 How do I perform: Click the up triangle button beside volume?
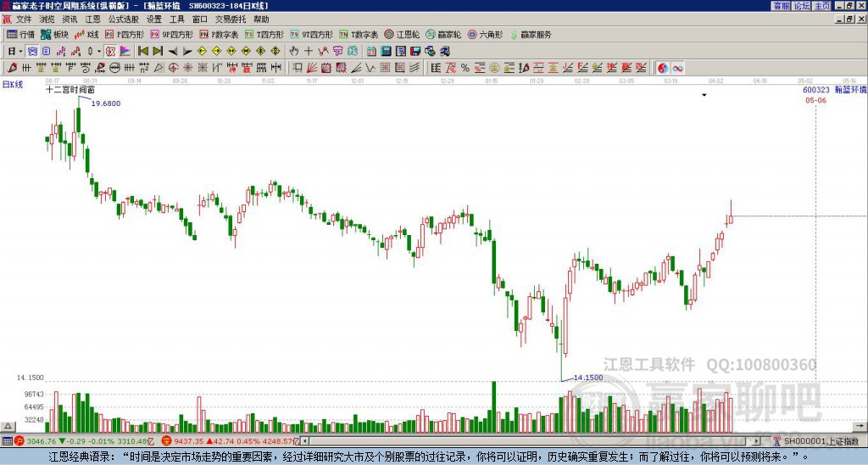[x=8, y=426]
